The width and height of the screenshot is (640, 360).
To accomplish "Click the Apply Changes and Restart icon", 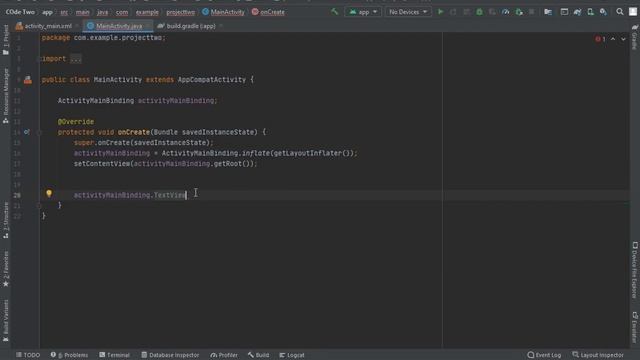I will [x=453, y=12].
